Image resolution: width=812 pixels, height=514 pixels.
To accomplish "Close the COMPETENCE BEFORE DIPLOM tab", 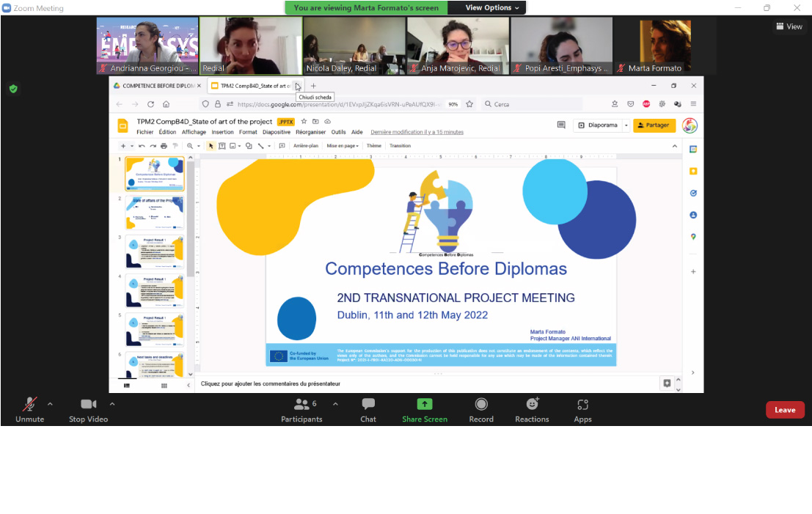I will 199,86.
